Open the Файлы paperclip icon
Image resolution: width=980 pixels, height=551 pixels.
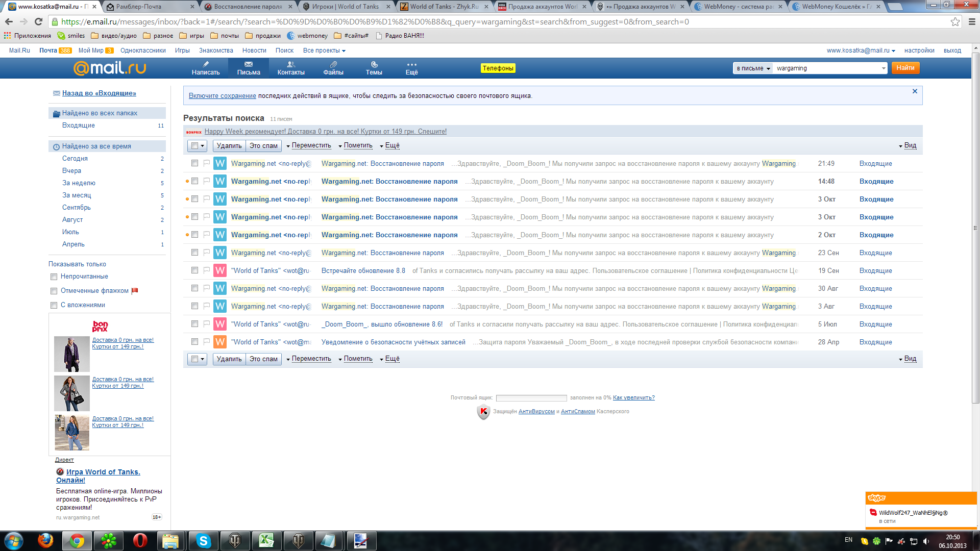[333, 64]
